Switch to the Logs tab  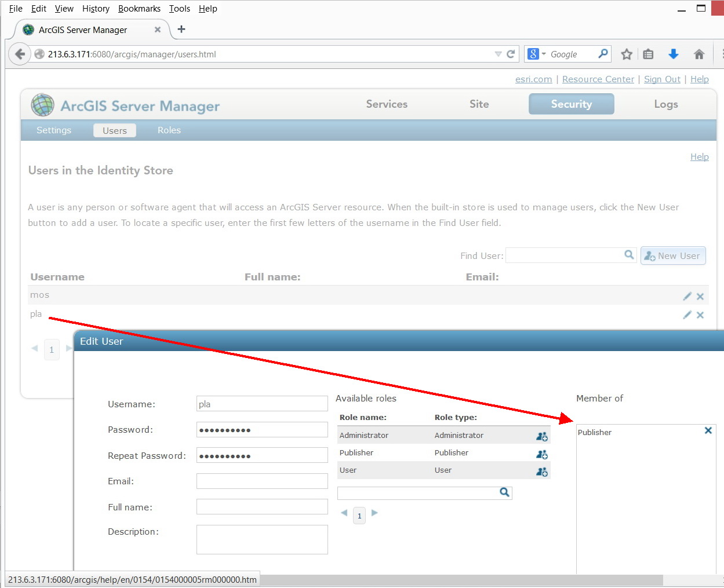point(666,104)
